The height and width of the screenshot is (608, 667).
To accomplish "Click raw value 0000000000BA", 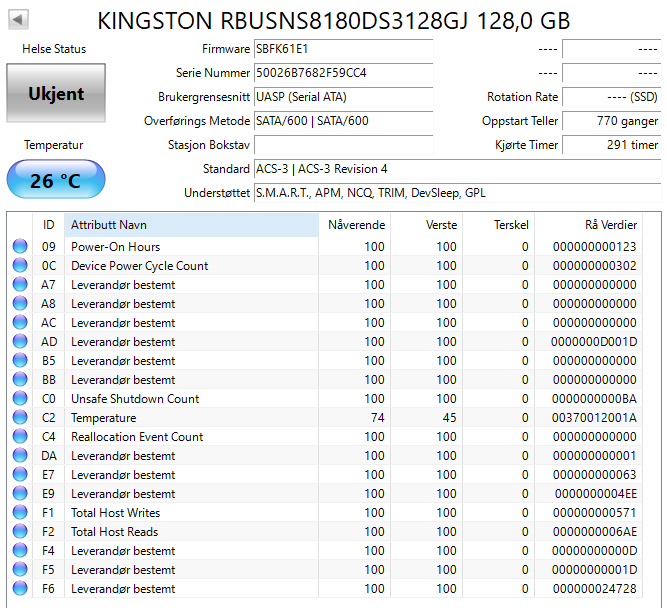I will click(x=594, y=399).
